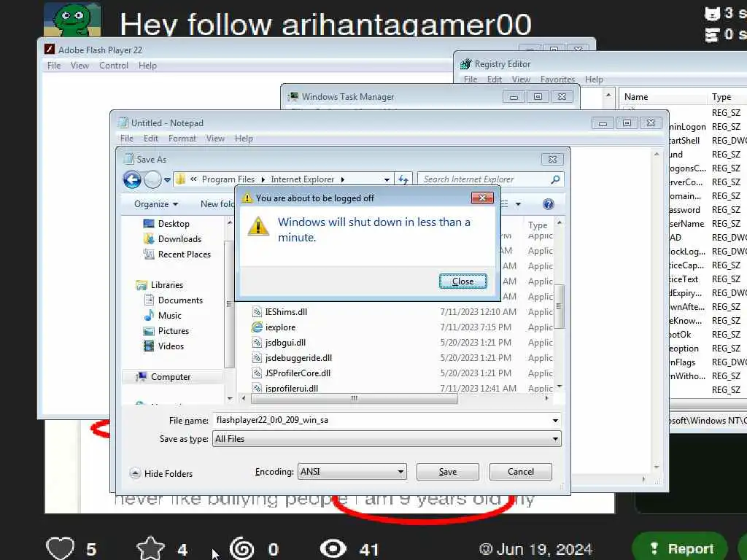This screenshot has width=747, height=560.
Task: Open Music library
Action: pos(169,315)
